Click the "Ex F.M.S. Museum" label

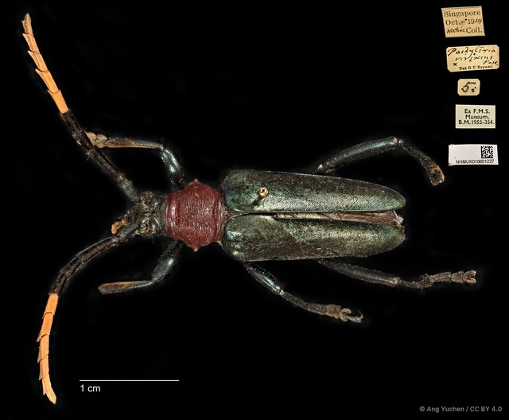coord(476,116)
